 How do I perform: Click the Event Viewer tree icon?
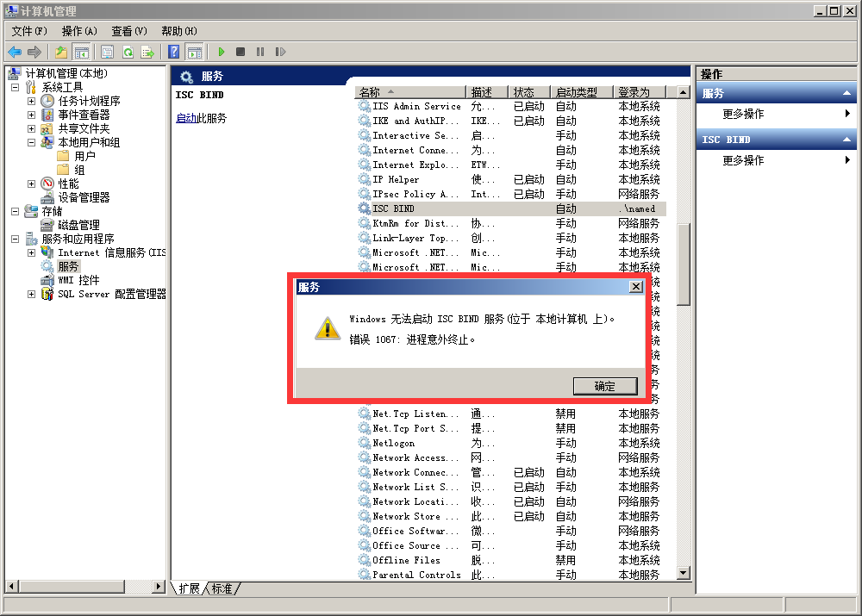pyautogui.click(x=47, y=115)
